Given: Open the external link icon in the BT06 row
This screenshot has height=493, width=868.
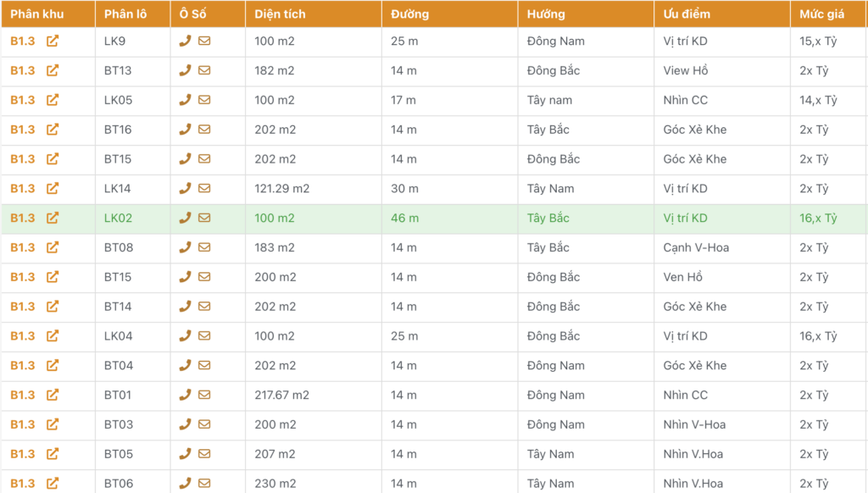Looking at the screenshot, I should point(53,483).
